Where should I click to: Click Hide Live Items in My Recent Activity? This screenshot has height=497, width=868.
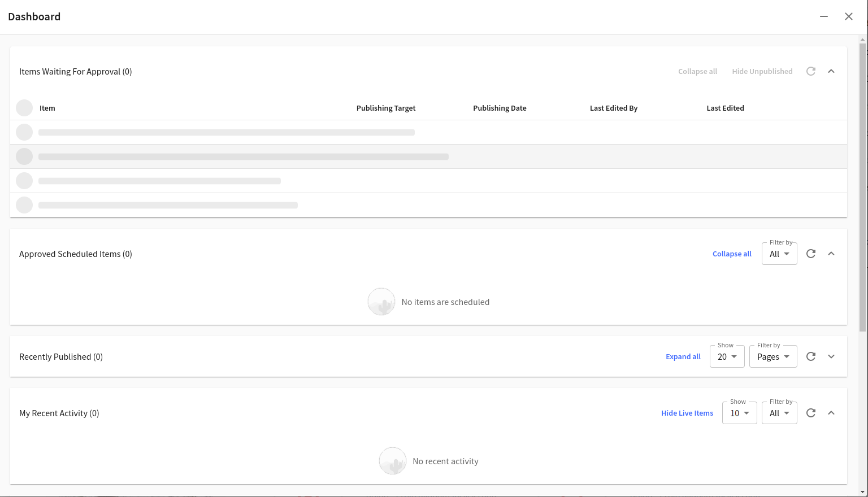click(x=687, y=413)
